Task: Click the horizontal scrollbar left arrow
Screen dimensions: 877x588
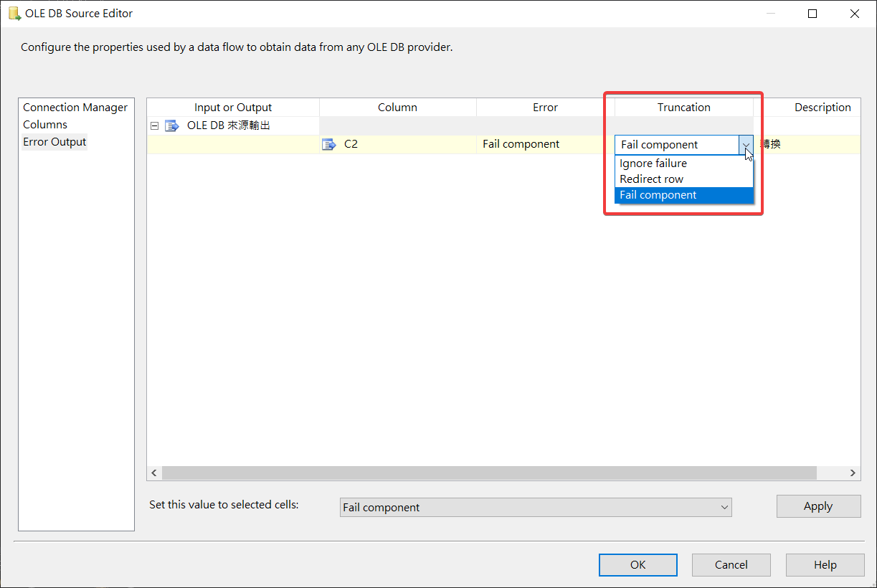Action: tap(154, 473)
